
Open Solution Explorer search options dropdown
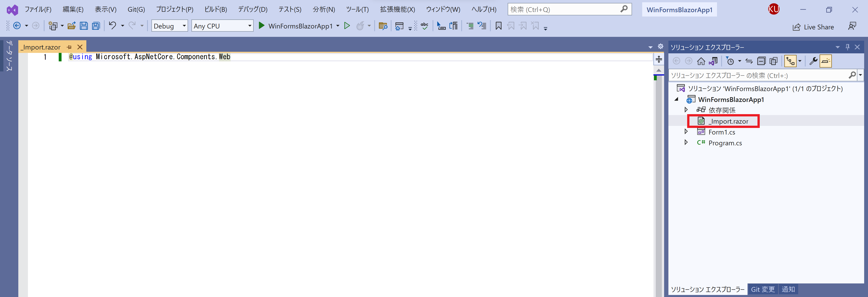[860, 75]
